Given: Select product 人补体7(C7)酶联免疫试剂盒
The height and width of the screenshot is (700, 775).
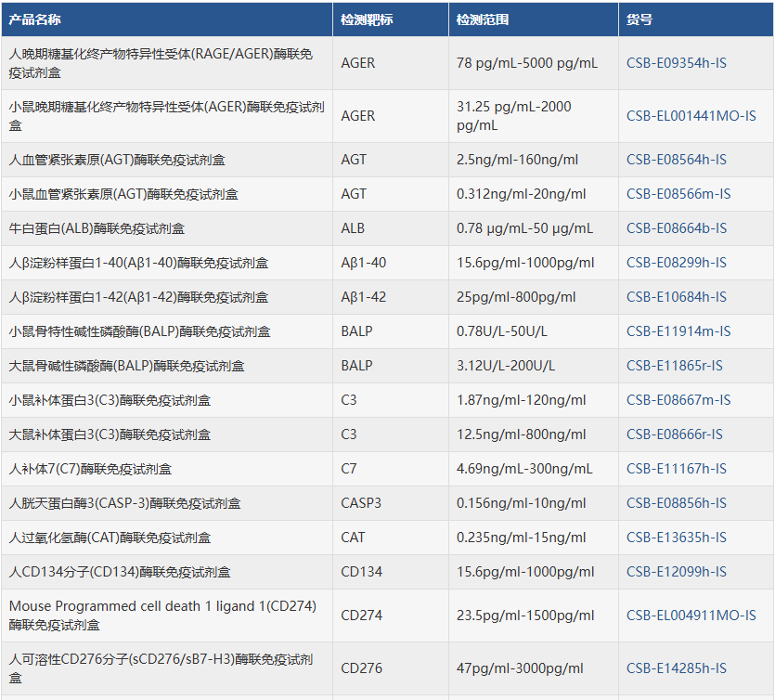Looking at the screenshot, I should (x=90, y=469).
